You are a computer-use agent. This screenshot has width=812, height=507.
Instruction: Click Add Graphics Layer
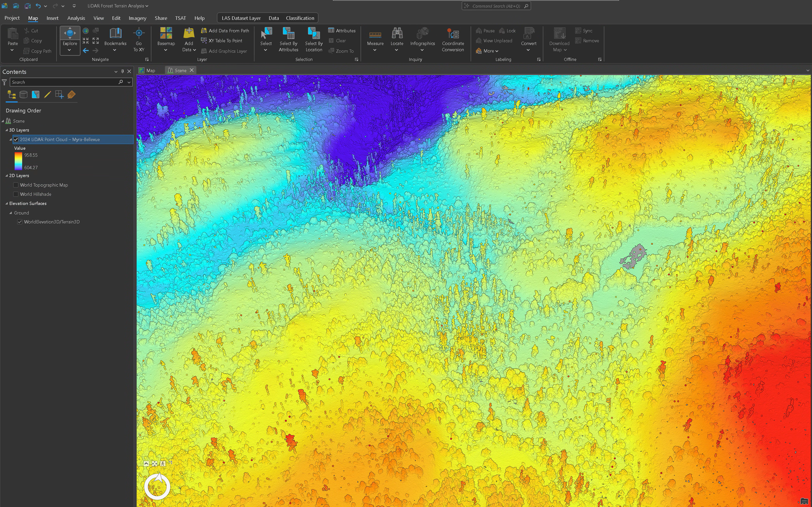point(224,51)
